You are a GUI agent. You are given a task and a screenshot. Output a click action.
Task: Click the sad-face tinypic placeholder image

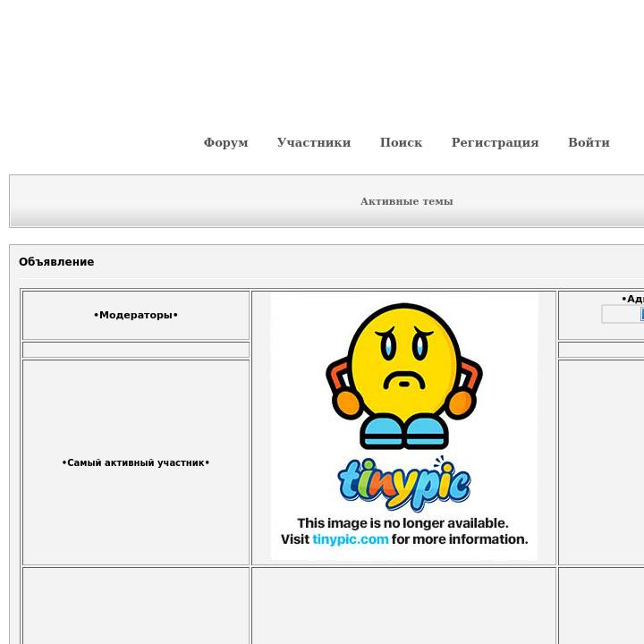click(404, 427)
